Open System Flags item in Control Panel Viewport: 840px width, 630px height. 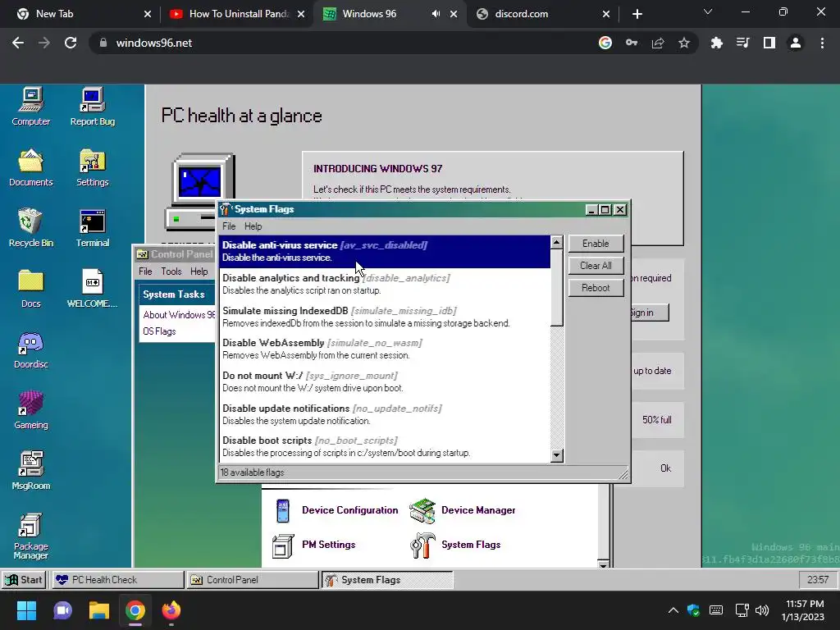tap(455, 545)
